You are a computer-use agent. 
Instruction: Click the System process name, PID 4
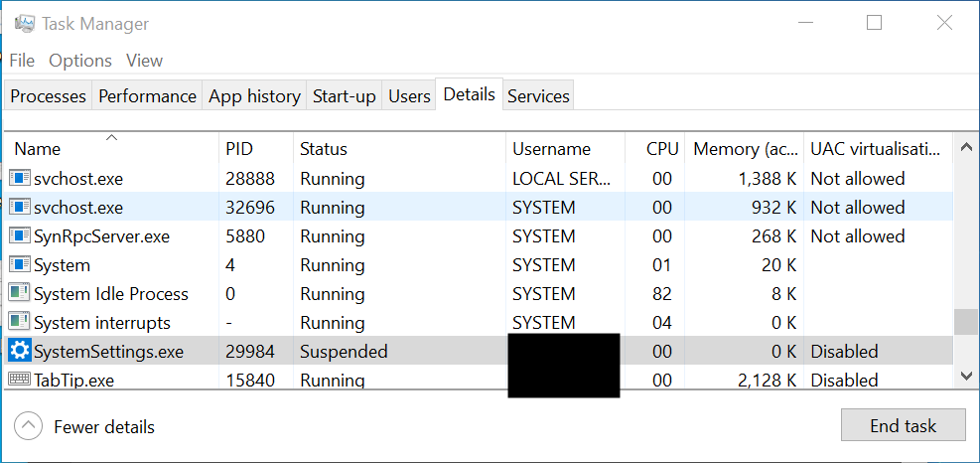coord(62,266)
